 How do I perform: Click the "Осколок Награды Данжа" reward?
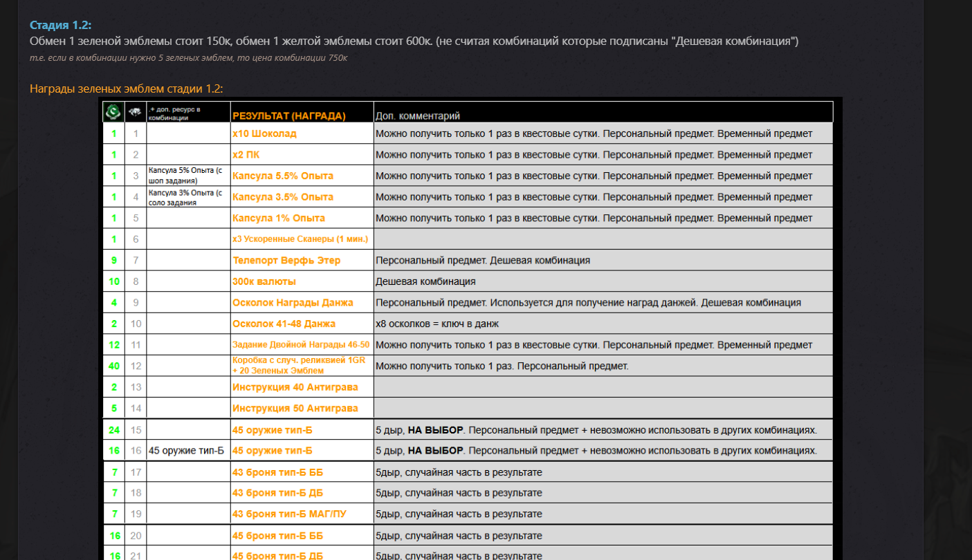[293, 303]
